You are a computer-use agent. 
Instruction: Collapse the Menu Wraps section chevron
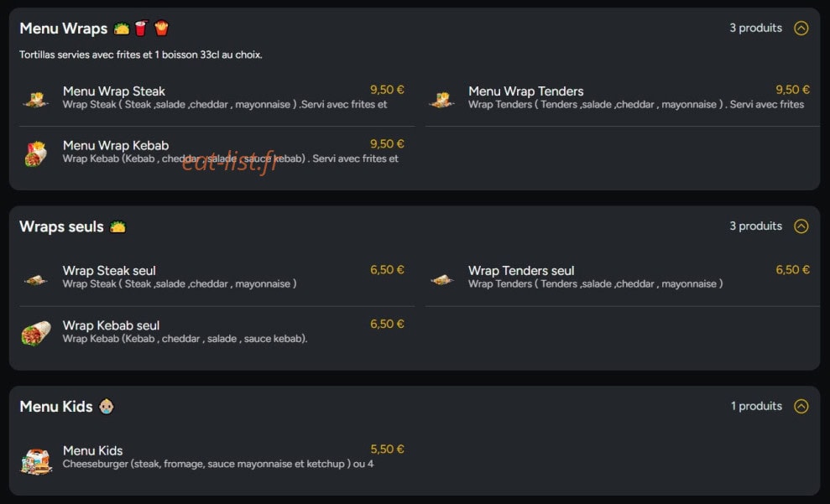pos(801,28)
